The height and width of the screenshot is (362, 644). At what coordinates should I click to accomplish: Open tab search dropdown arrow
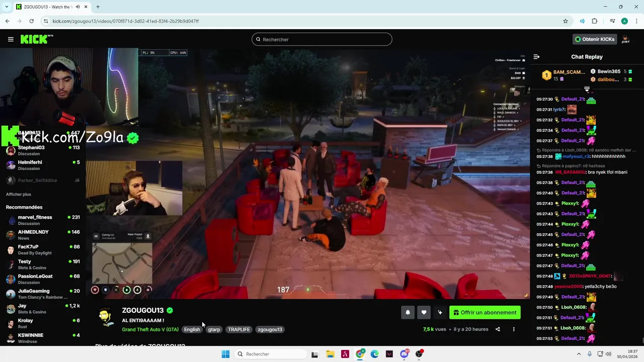pos(6,7)
